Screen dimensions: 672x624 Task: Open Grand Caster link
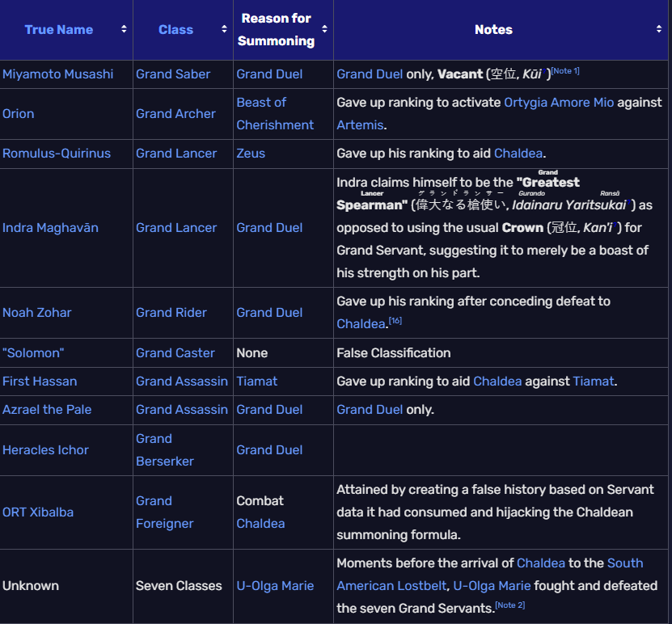point(175,353)
